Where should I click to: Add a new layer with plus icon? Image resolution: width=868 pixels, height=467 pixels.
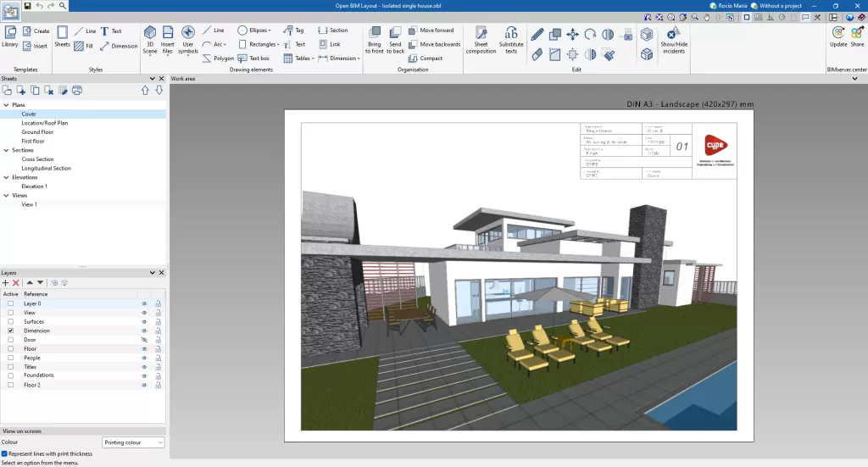pos(6,282)
